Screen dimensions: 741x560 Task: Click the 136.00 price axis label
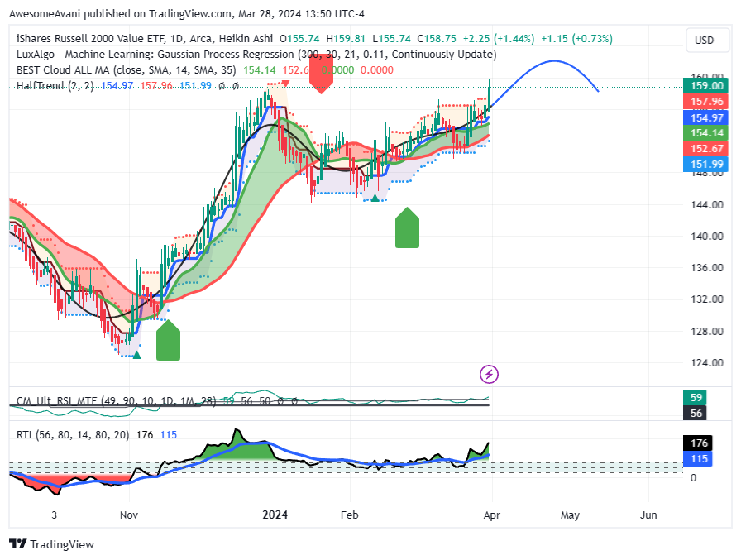coord(707,267)
